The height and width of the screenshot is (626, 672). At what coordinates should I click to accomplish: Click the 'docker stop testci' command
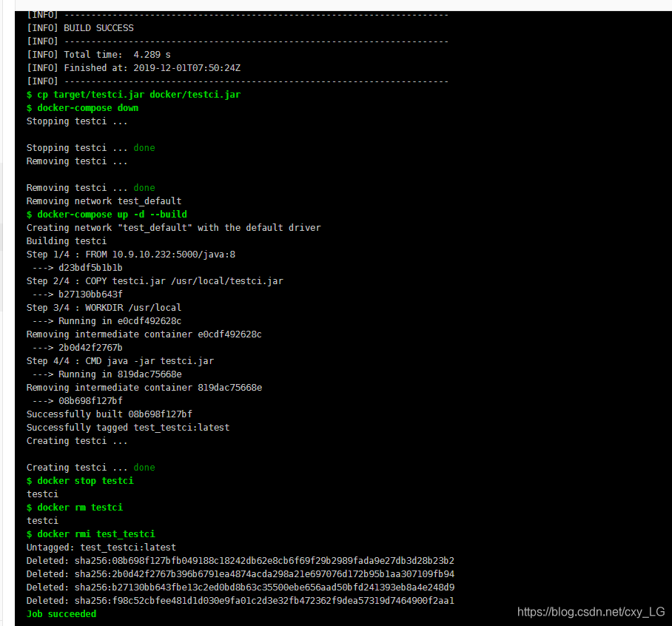point(80,481)
